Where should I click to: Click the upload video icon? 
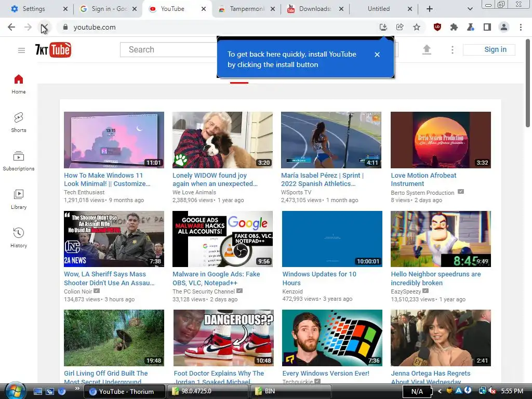[427, 50]
